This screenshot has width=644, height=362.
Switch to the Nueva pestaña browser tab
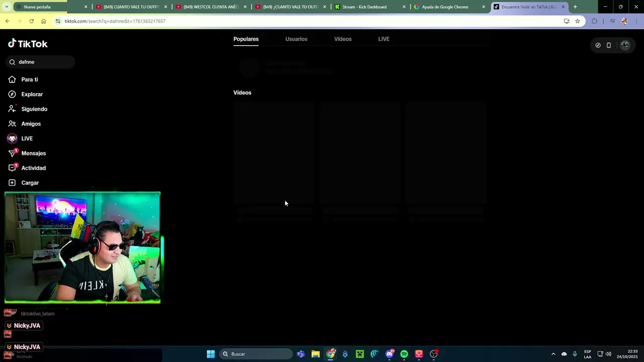[x=49, y=7]
